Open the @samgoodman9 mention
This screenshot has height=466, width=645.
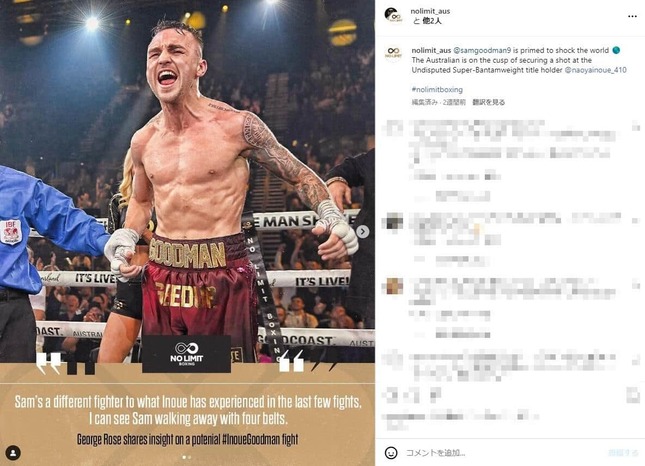tap(482, 50)
